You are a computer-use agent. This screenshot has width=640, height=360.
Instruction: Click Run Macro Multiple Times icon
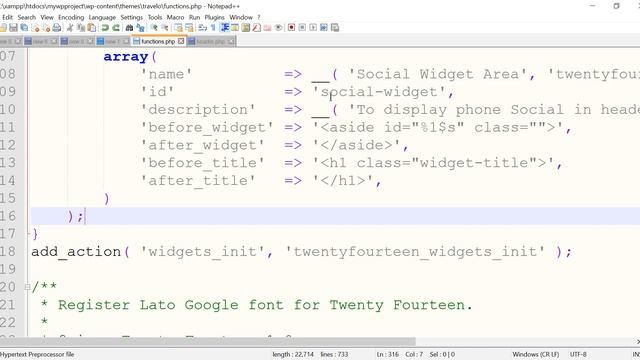(324, 28)
